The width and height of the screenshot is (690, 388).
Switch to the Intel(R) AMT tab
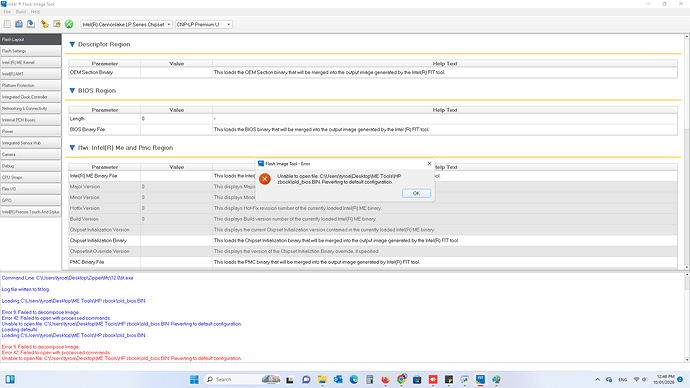pos(30,74)
